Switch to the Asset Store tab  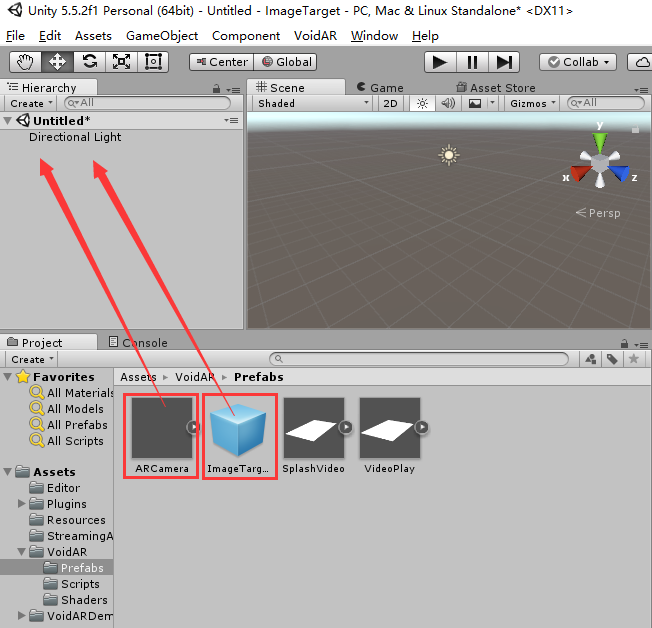[496, 87]
